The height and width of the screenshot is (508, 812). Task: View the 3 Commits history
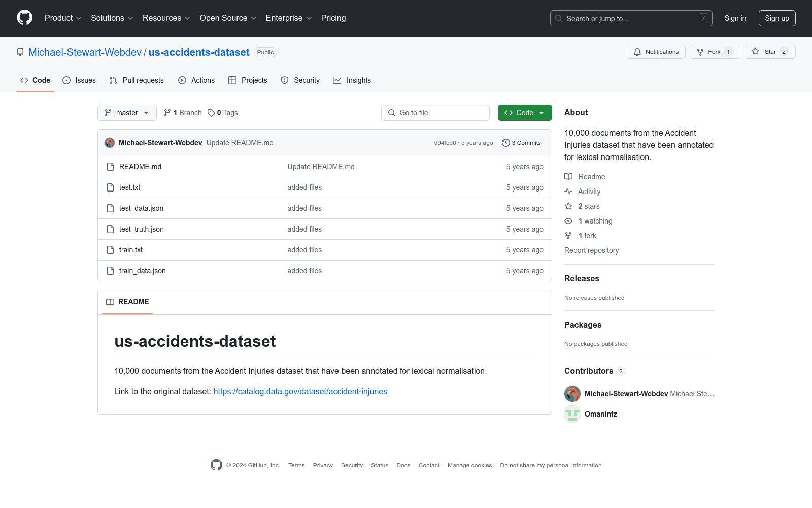click(521, 143)
